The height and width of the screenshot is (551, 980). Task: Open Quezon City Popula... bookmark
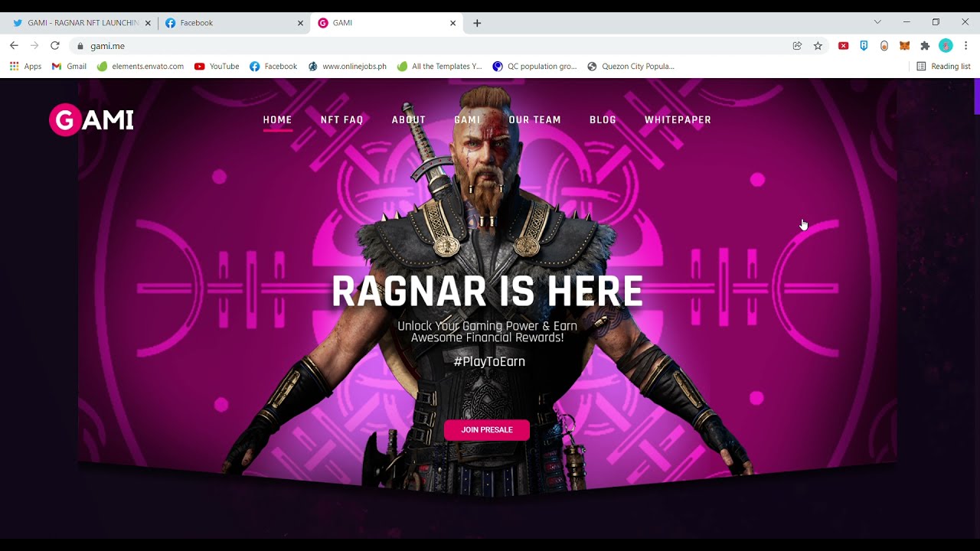631,67
